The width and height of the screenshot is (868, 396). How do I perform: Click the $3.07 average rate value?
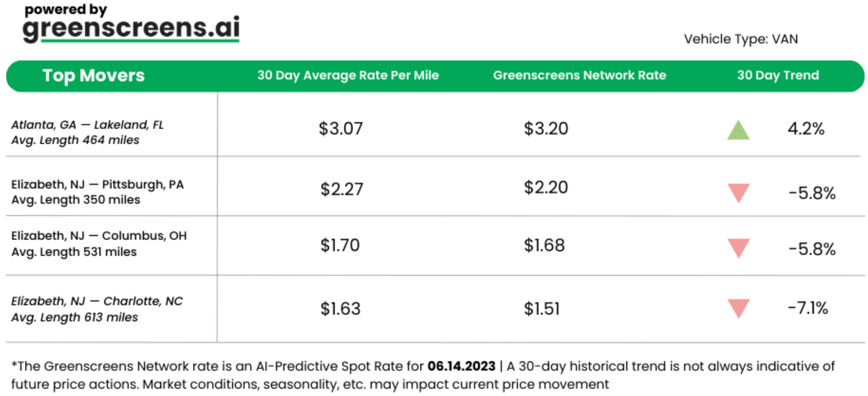coord(340,129)
